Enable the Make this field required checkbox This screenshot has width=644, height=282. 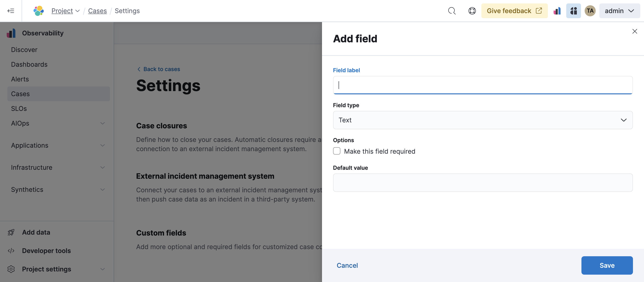point(336,151)
